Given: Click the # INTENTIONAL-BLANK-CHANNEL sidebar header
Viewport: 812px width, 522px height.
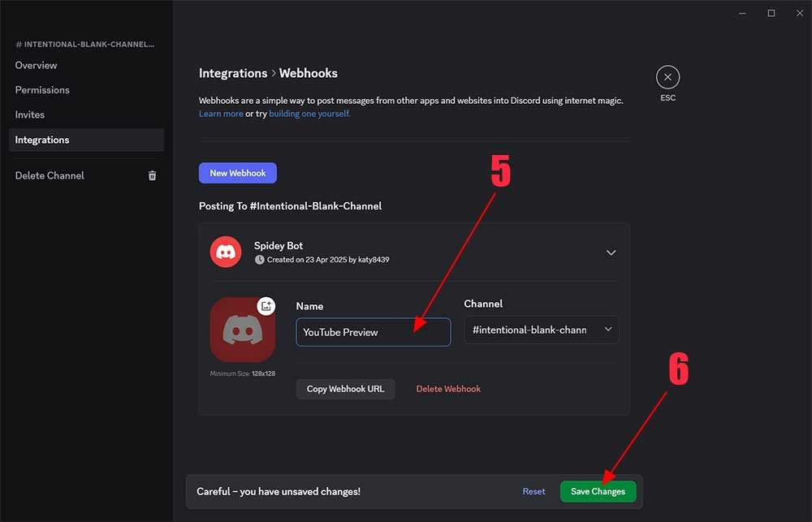Looking at the screenshot, I should tap(85, 45).
